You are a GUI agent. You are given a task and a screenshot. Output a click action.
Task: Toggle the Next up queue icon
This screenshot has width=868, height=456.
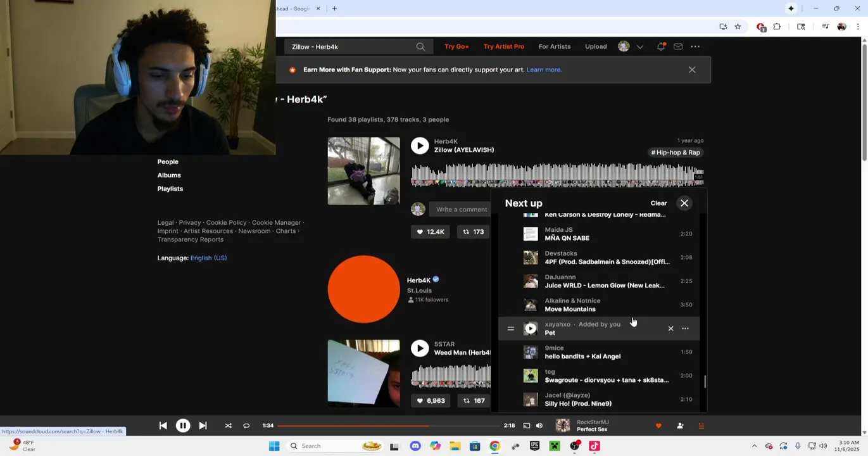click(701, 426)
